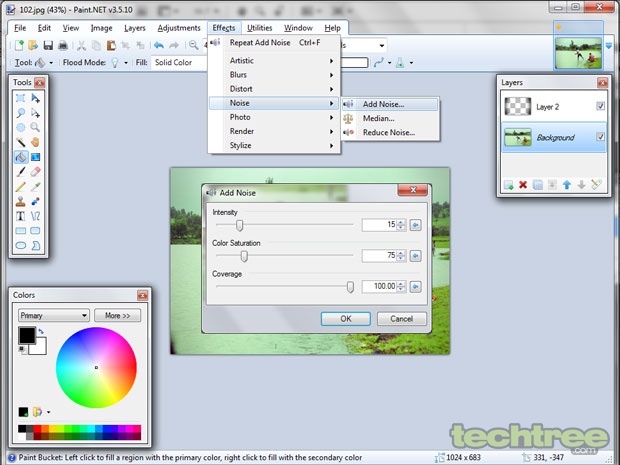Select the Rectangle Select tool
620x465 pixels.
coord(21,98)
